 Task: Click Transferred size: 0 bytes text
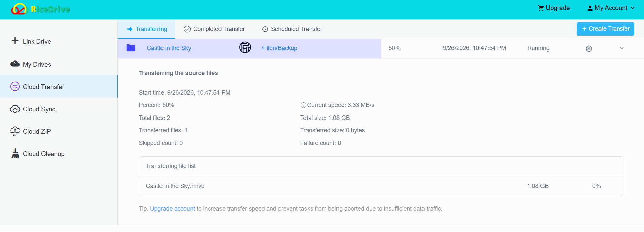(333, 130)
